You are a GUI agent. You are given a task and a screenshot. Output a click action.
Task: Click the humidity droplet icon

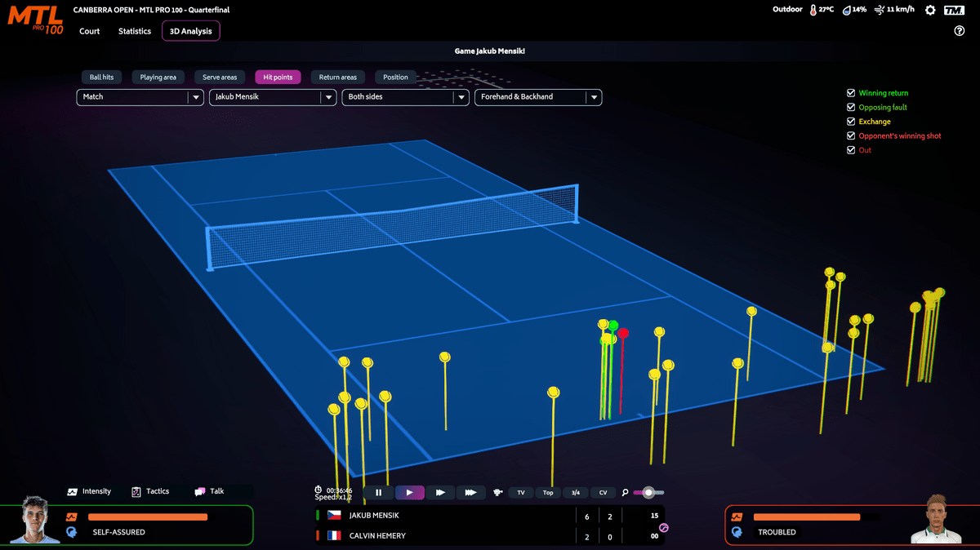[848, 10]
